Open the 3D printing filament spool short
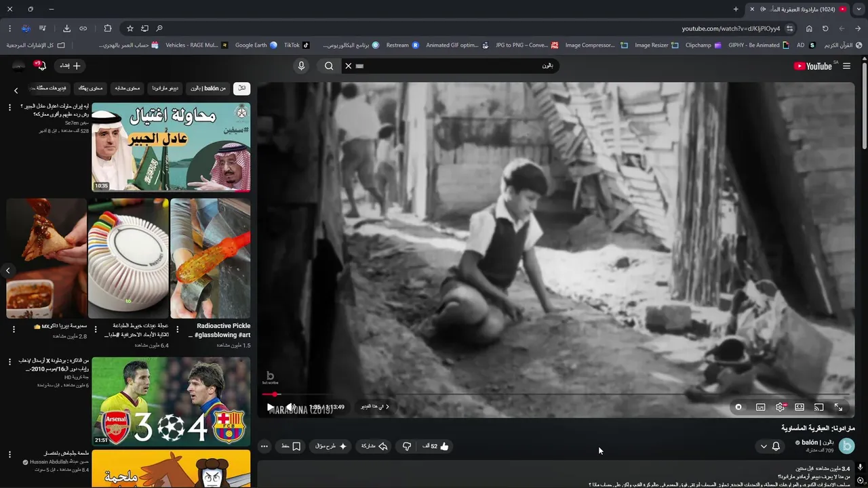The image size is (868, 488). (x=128, y=258)
